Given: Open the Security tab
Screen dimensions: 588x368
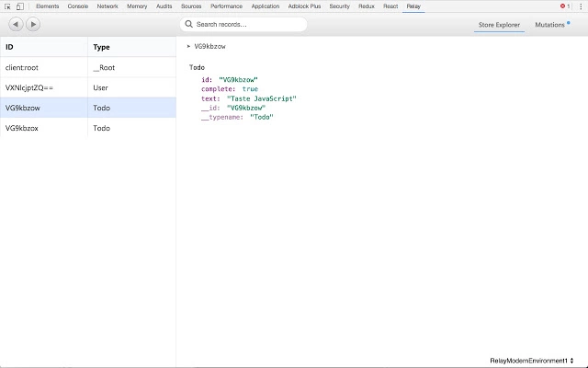Looking at the screenshot, I should 339,6.
